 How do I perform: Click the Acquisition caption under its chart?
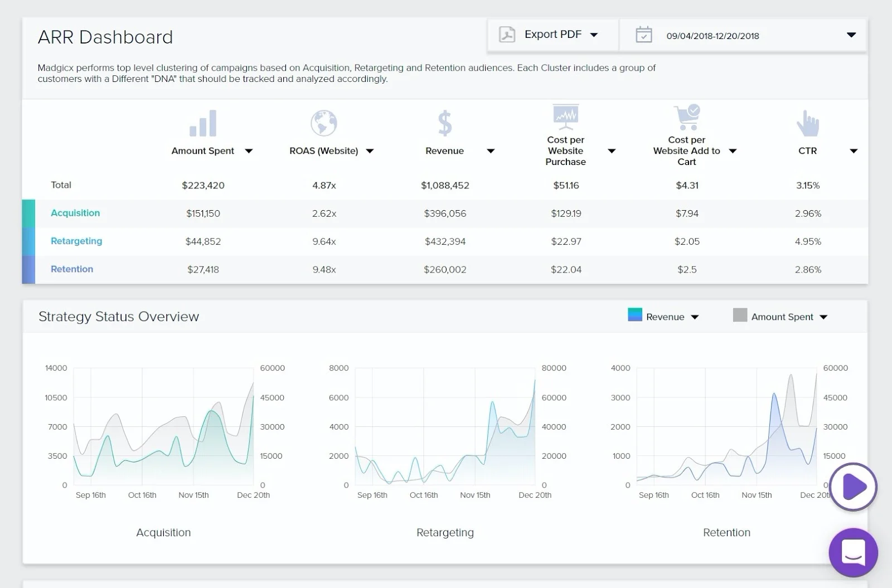pyautogui.click(x=163, y=532)
